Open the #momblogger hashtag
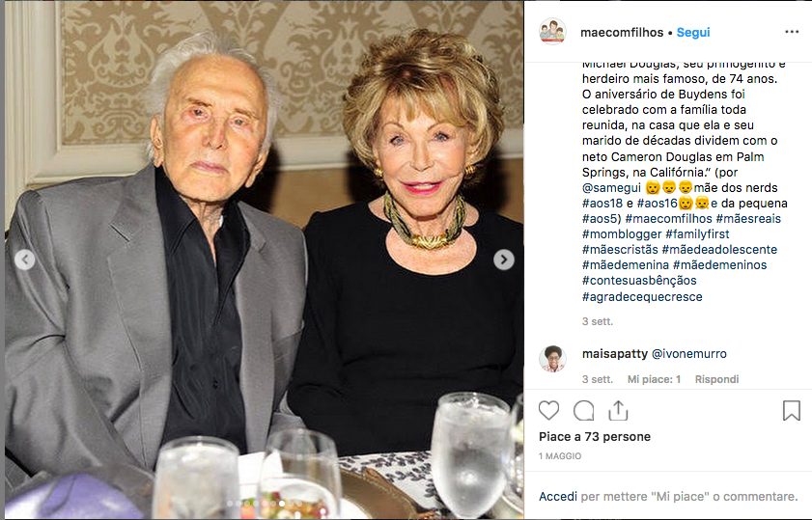Viewport: 812px width, 520px height. [x=620, y=234]
